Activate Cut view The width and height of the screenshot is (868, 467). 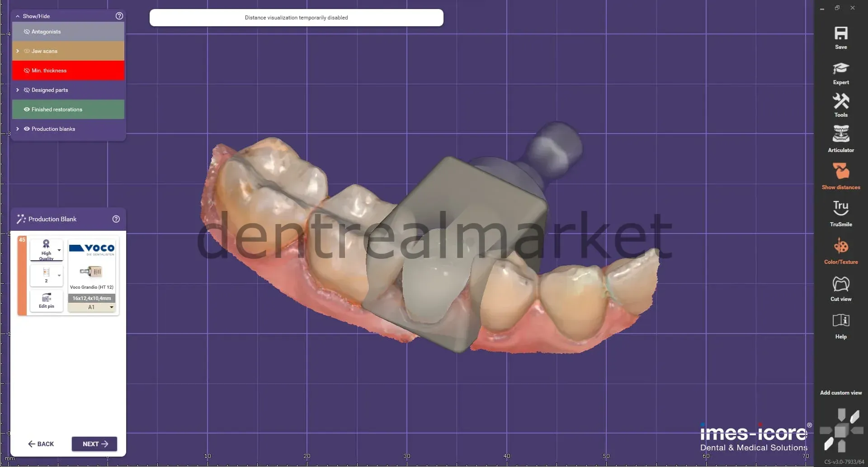[x=841, y=284]
